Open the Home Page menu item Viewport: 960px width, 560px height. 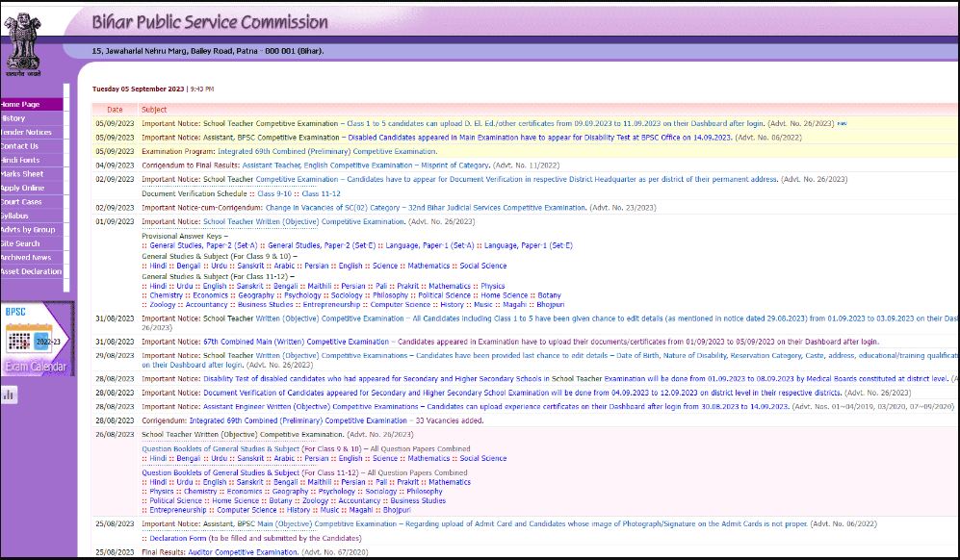tap(21, 104)
